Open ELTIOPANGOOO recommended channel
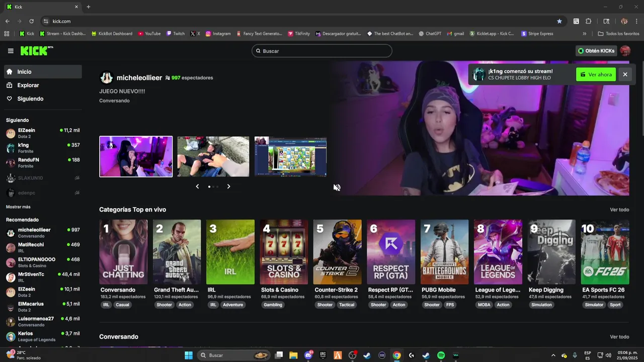Screen dimensions: 644x362 (x=43, y=262)
